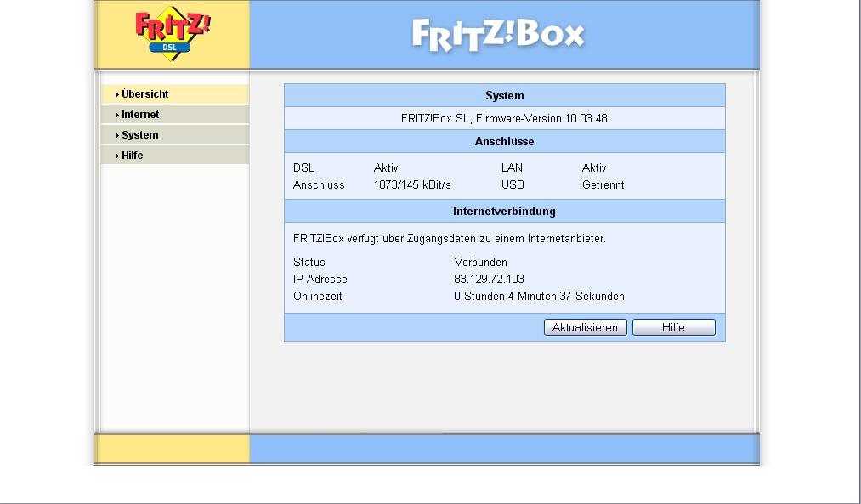
Task: Open the Internet menu in sidebar
Action: coord(140,115)
